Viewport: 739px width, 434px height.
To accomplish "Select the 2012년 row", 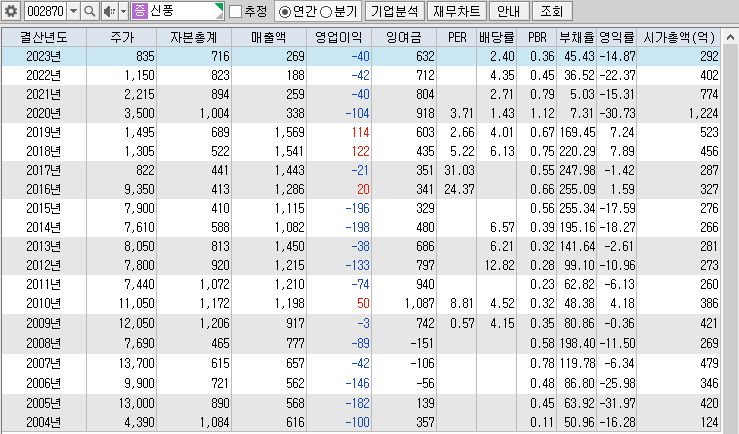I will point(361,265).
